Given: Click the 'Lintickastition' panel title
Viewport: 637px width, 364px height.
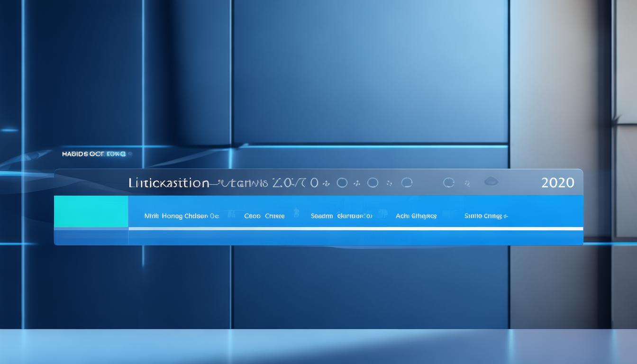Looking at the screenshot, I should coord(168,183).
